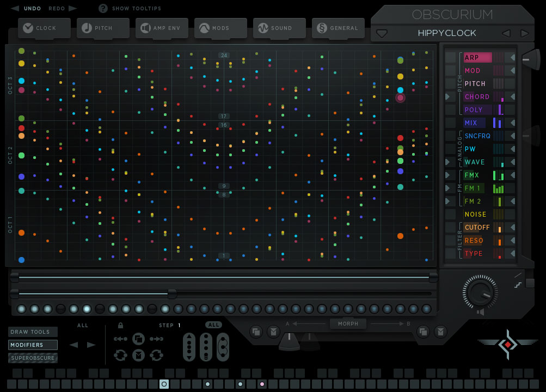Activate the SUPEROBSCURE button
This screenshot has width=546, height=392.
[x=33, y=358]
